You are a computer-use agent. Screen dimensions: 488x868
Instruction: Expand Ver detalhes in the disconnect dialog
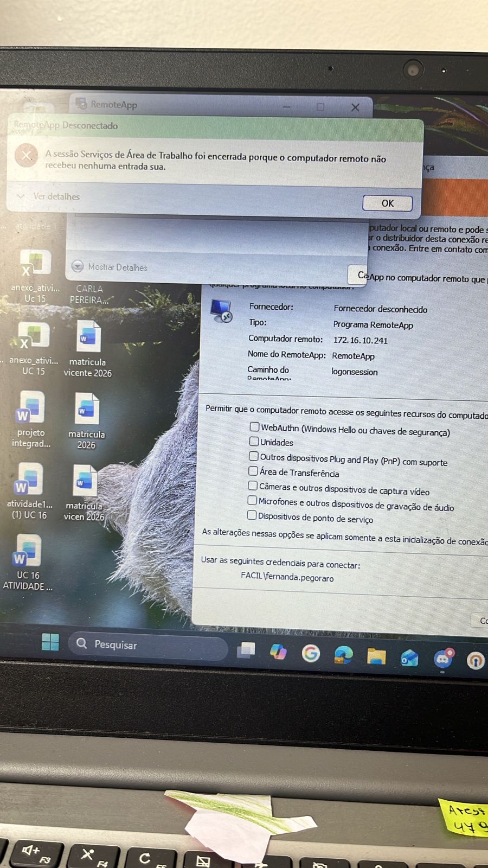(x=49, y=196)
